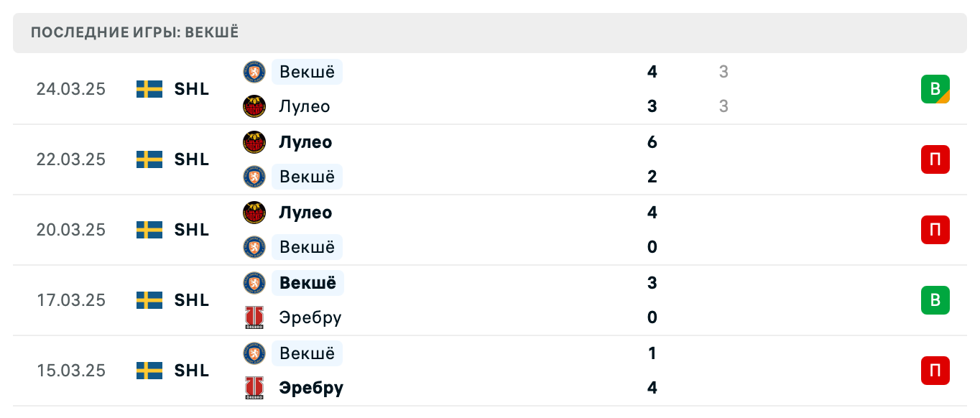This screenshot has width=980, height=418.
Task: Click Векшё team logo in 24.03.25 match
Action: tap(254, 72)
